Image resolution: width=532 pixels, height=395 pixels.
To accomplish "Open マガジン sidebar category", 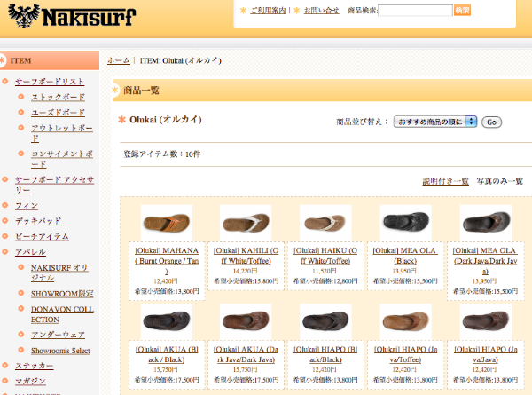I will pyautogui.click(x=30, y=381).
